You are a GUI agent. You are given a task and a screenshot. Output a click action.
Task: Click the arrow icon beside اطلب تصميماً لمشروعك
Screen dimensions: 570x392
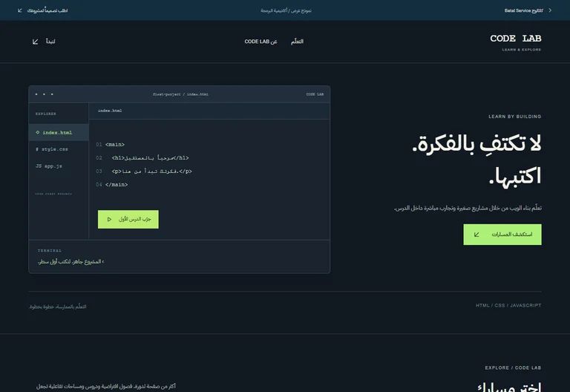pos(19,10)
